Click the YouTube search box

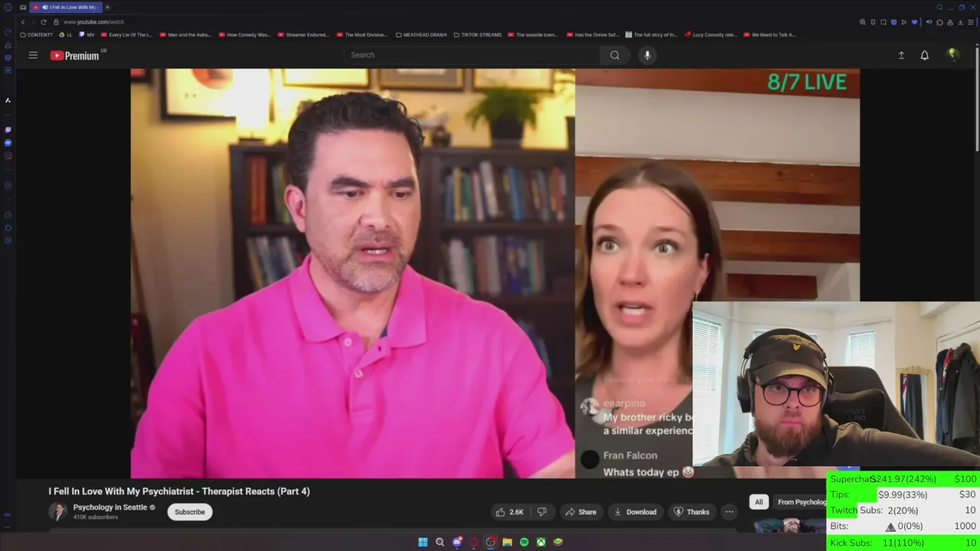pos(472,55)
